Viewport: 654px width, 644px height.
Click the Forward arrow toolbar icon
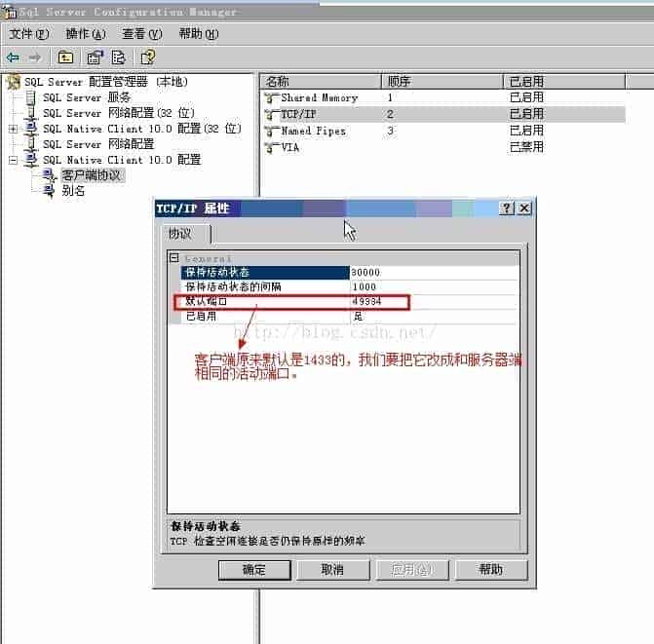coord(35,57)
